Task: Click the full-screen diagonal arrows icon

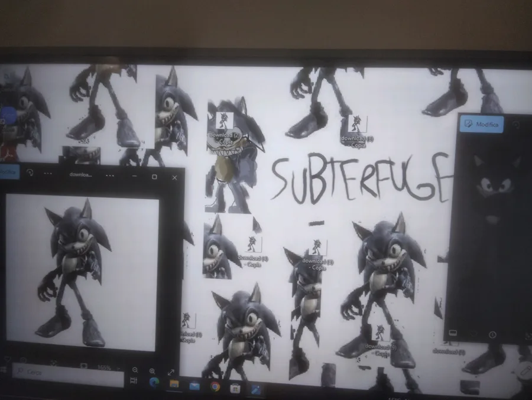Action: 171,372
